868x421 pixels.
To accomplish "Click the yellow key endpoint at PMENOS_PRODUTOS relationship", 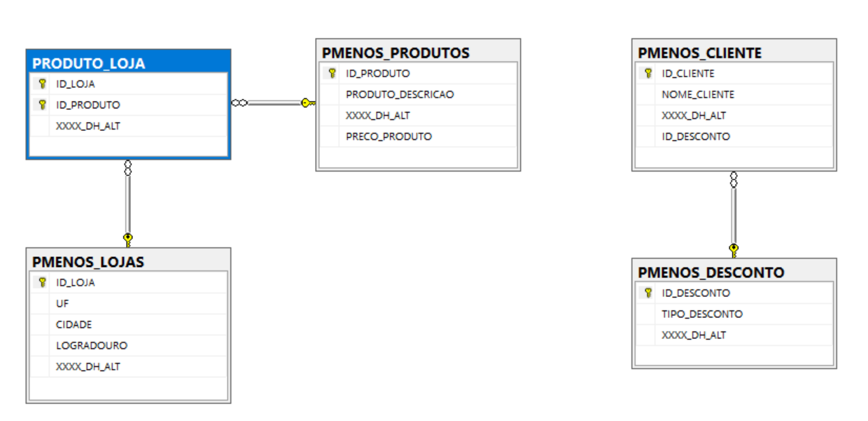I will (307, 104).
